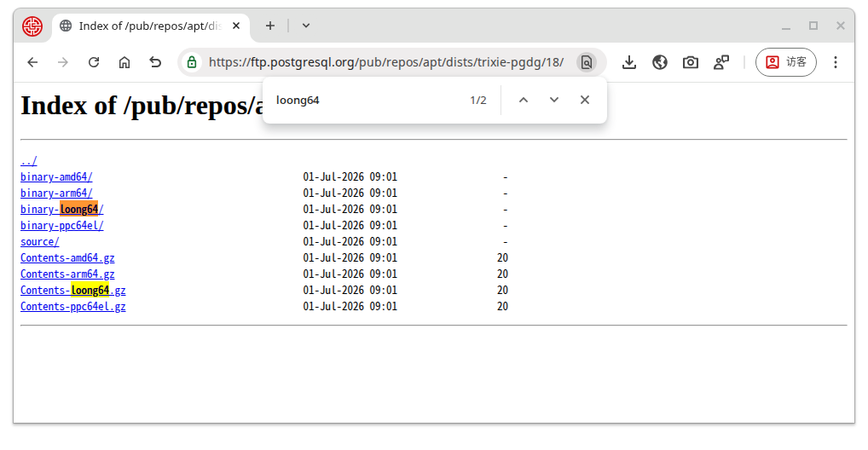The width and height of the screenshot is (868, 450).
Task: Download Contents-ppc64el.gz
Action: pyautogui.click(x=73, y=307)
